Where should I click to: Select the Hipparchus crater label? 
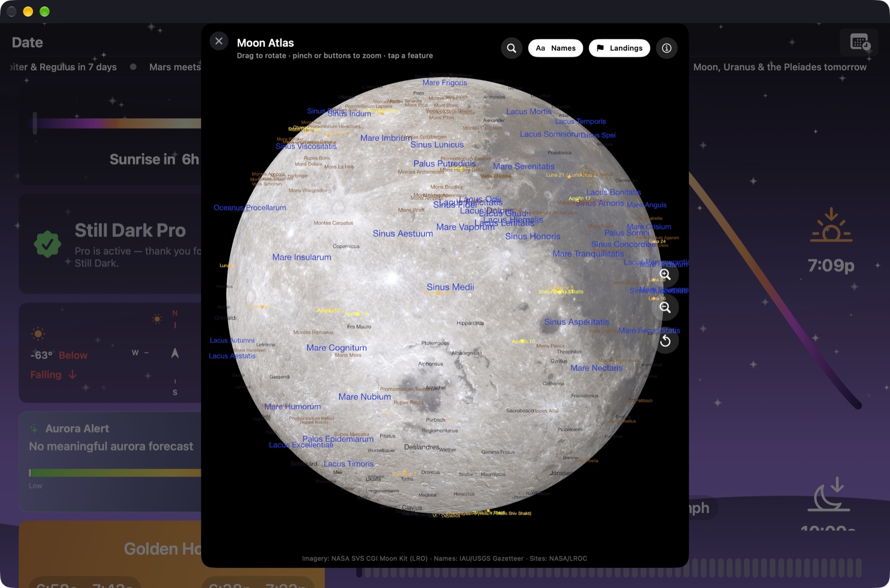[470, 323]
